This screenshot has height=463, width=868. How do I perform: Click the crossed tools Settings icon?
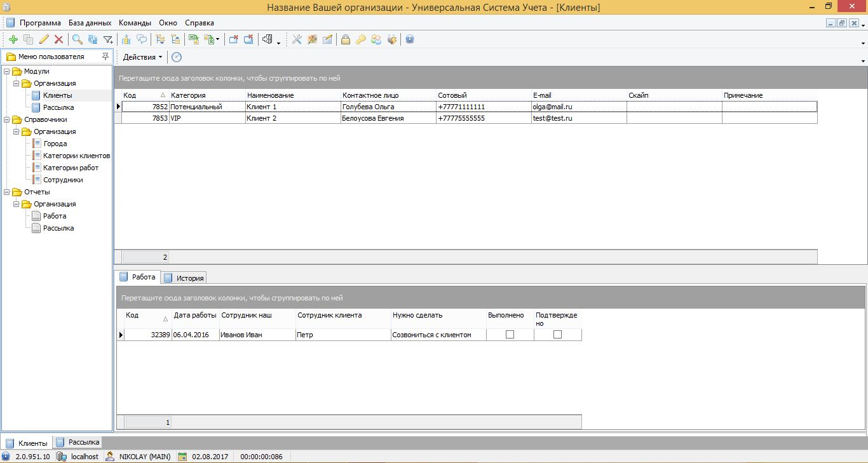(x=297, y=39)
